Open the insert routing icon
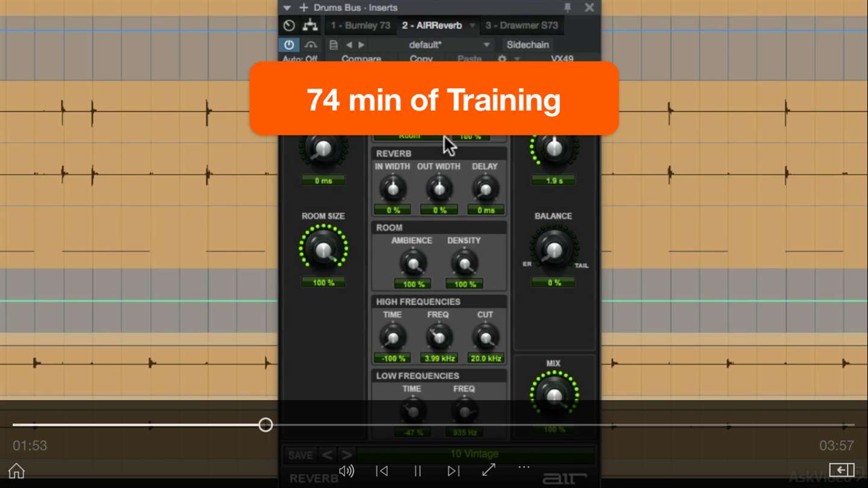 click(x=310, y=25)
